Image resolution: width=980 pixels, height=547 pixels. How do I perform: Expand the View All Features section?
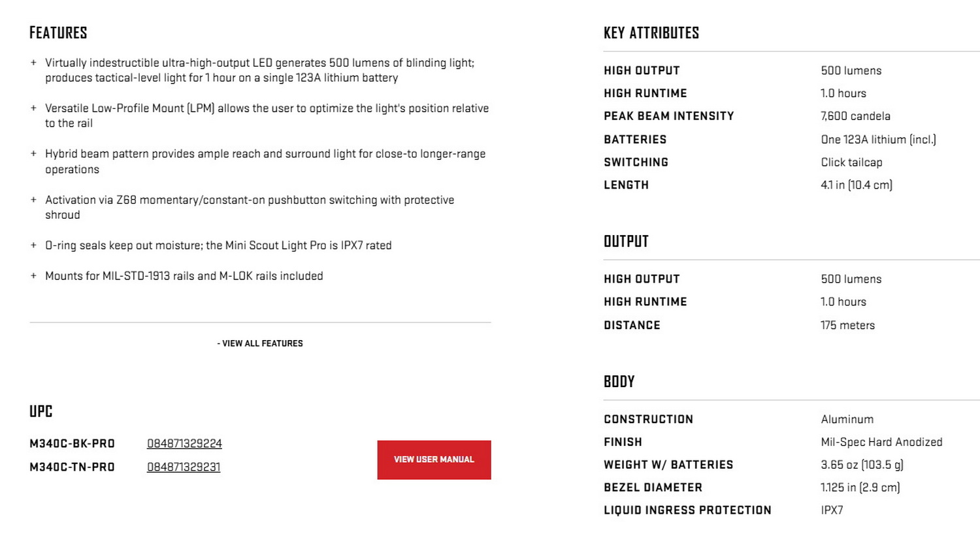tap(260, 343)
